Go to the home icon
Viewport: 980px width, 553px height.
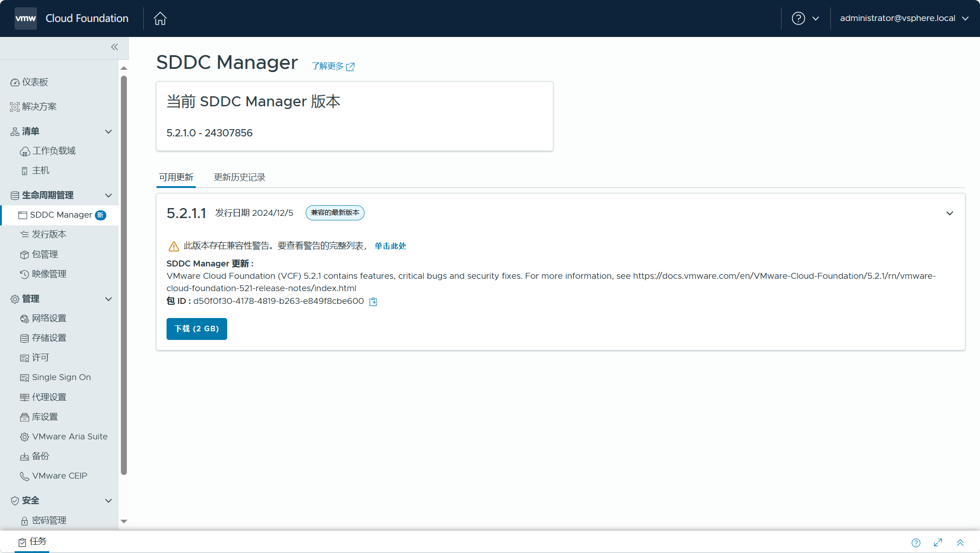click(160, 18)
